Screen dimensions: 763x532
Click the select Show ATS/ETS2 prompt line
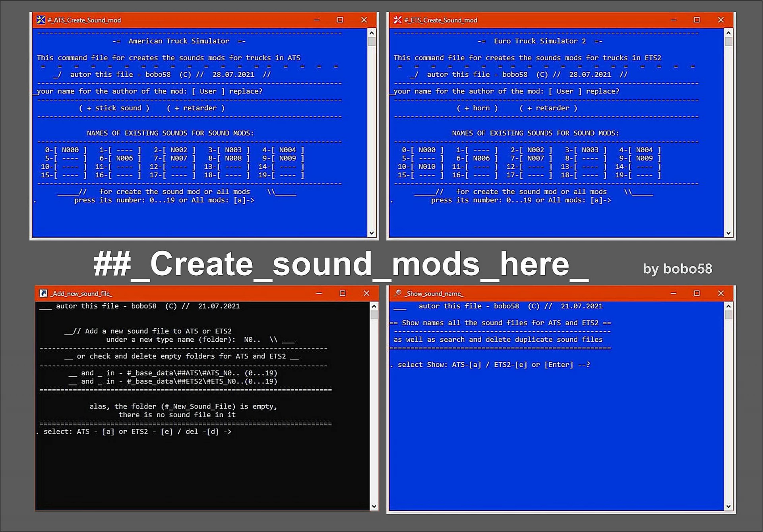click(494, 365)
